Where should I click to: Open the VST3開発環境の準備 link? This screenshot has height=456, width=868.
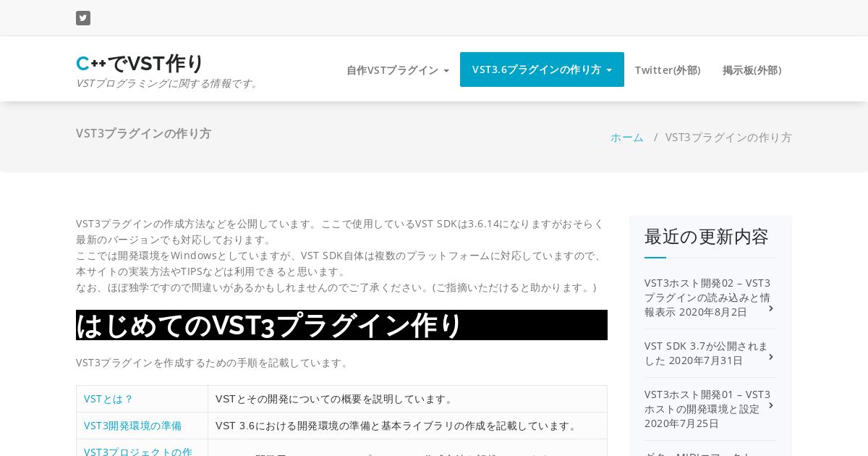(x=133, y=426)
